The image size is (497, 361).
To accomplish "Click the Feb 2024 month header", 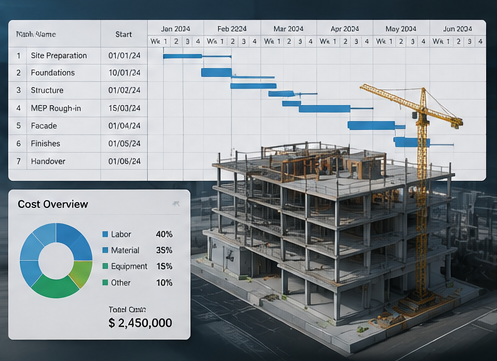I will [x=232, y=29].
